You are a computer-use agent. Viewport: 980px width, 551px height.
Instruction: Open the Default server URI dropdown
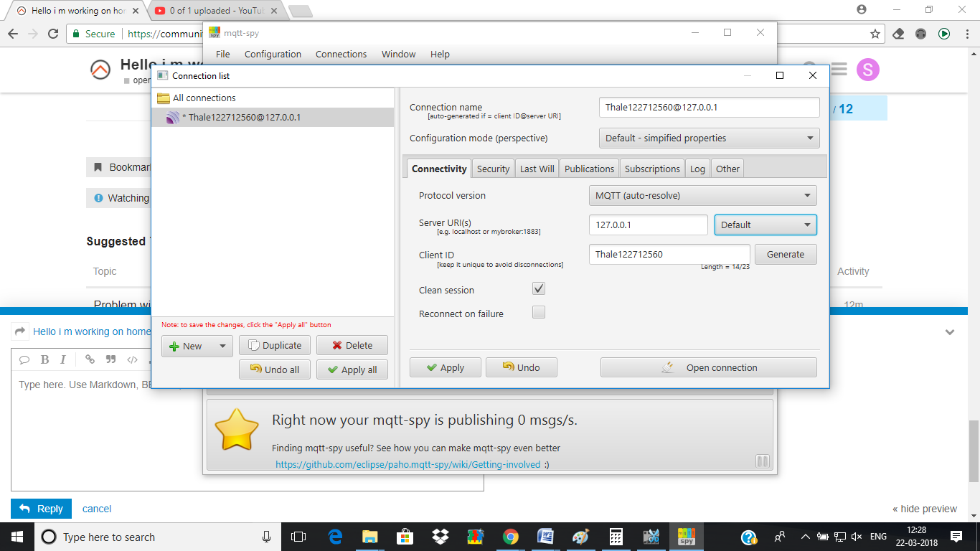pyautogui.click(x=765, y=225)
